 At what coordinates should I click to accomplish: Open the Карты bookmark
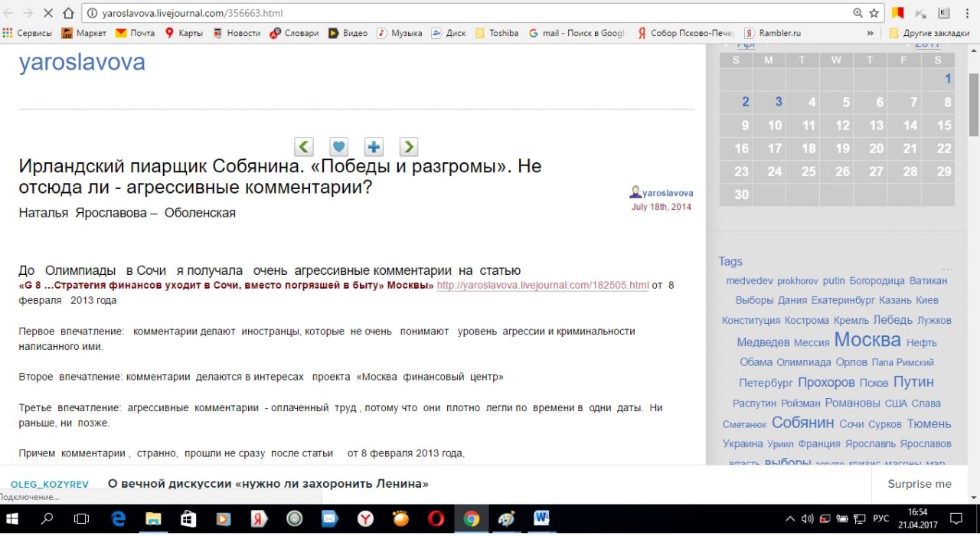click(184, 33)
